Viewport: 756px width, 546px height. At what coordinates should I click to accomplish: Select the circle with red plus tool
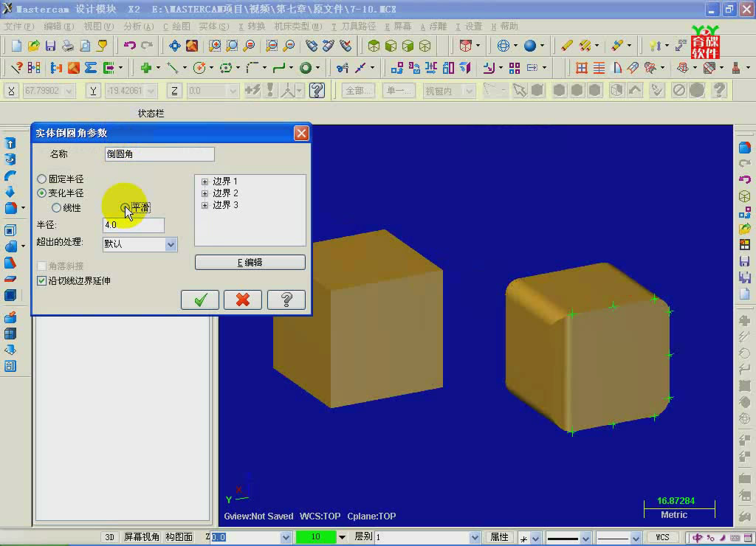tap(199, 68)
